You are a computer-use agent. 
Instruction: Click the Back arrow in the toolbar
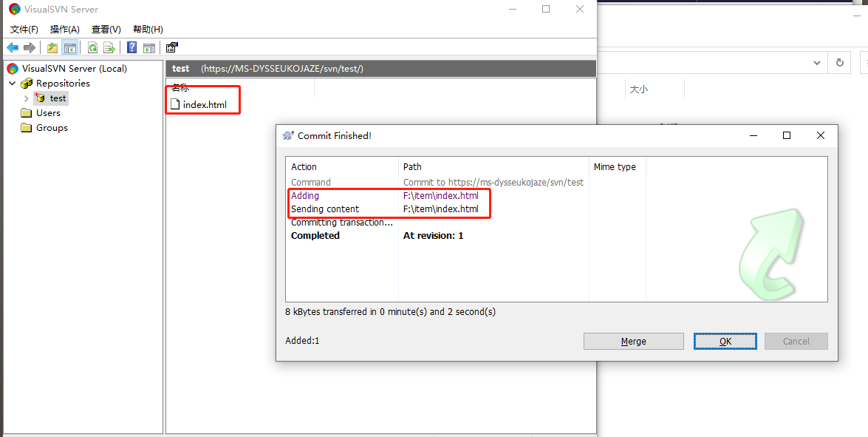tap(13, 48)
